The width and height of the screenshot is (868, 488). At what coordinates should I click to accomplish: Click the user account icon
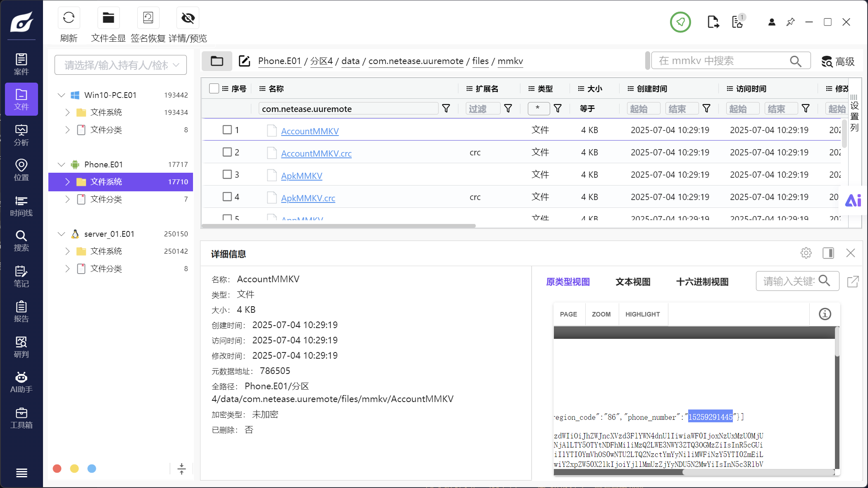tap(772, 22)
